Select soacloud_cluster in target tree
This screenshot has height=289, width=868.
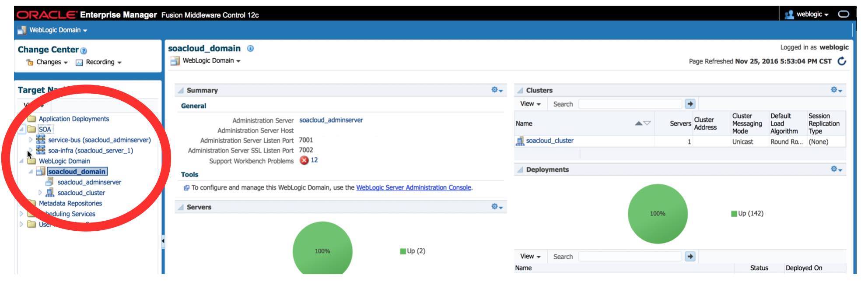[81, 193]
